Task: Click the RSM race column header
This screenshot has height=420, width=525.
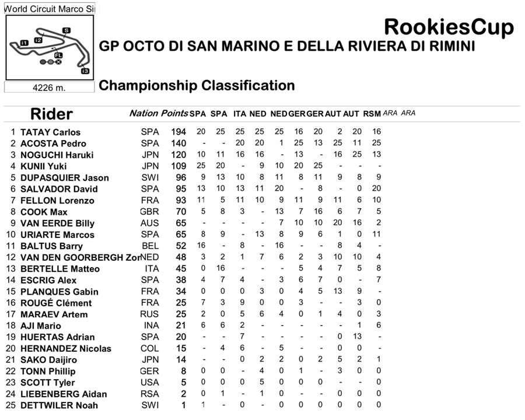Action: point(372,114)
